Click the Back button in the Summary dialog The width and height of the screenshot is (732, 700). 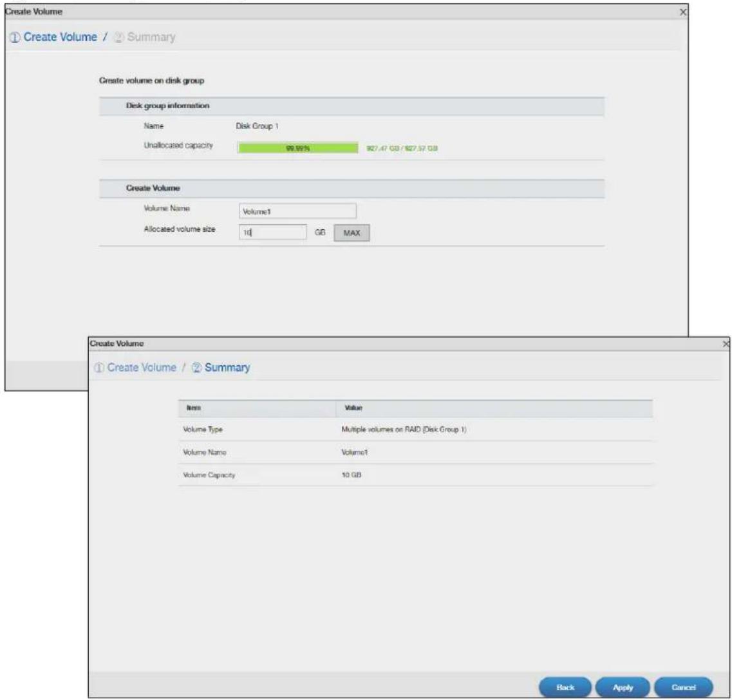coord(565,687)
